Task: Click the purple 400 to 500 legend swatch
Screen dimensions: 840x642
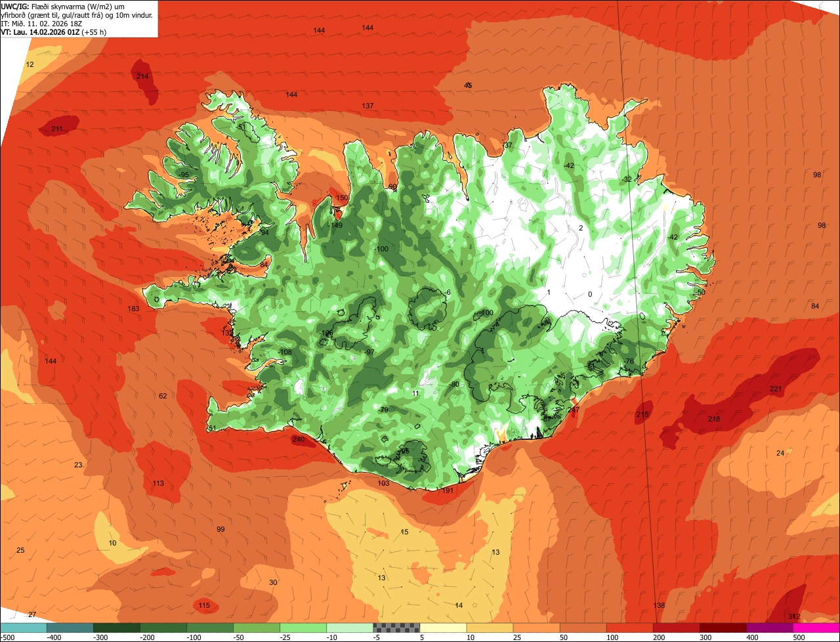Action: point(769,627)
